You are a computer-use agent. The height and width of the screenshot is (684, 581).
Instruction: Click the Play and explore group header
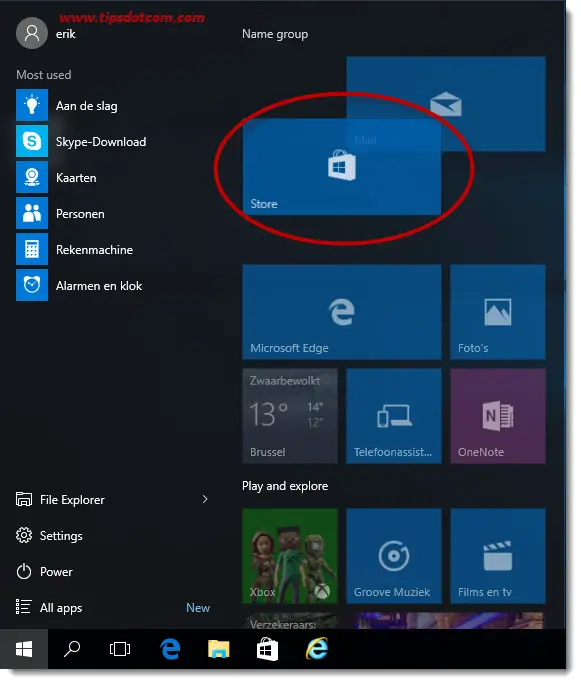[x=285, y=486]
